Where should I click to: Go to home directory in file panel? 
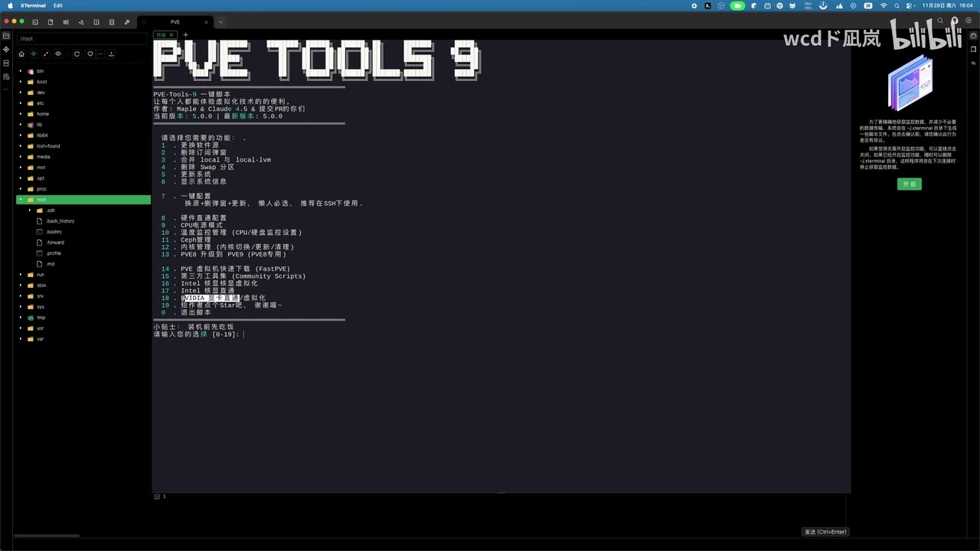[x=21, y=54]
